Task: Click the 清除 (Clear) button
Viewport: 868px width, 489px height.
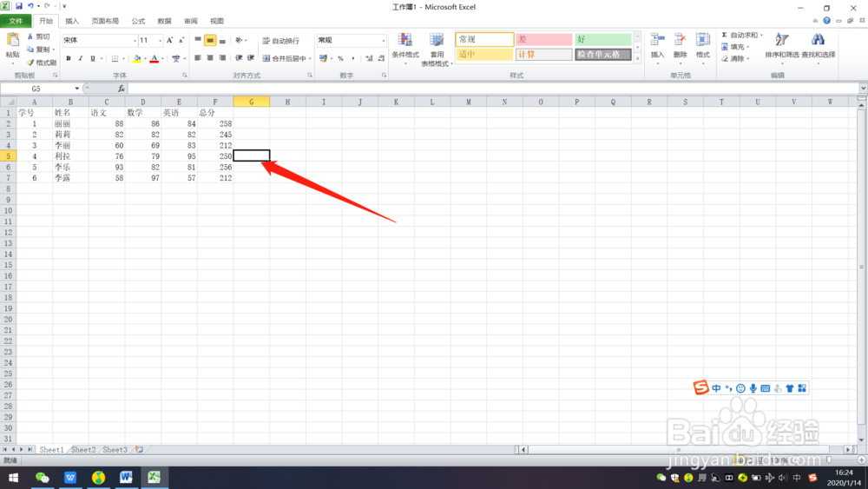Action: [x=736, y=59]
